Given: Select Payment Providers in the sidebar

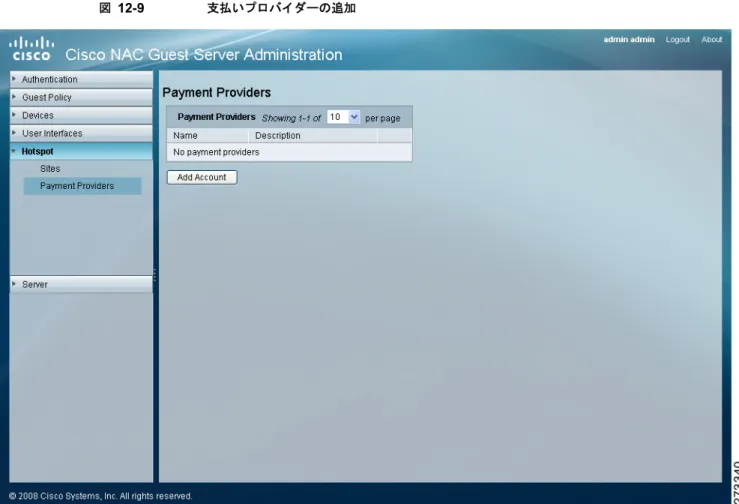Looking at the screenshot, I should tap(82, 186).
